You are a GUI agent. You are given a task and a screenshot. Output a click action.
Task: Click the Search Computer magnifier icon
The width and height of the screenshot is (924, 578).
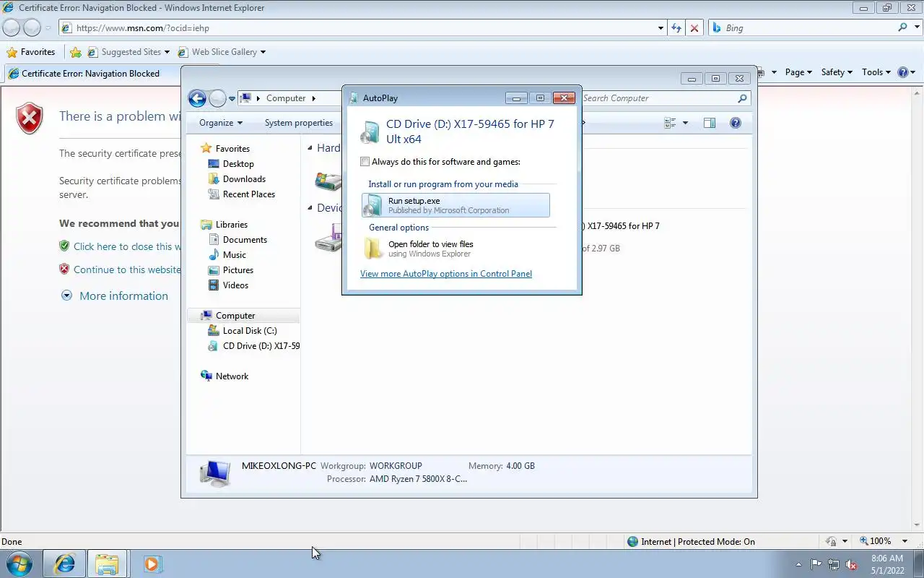click(742, 98)
